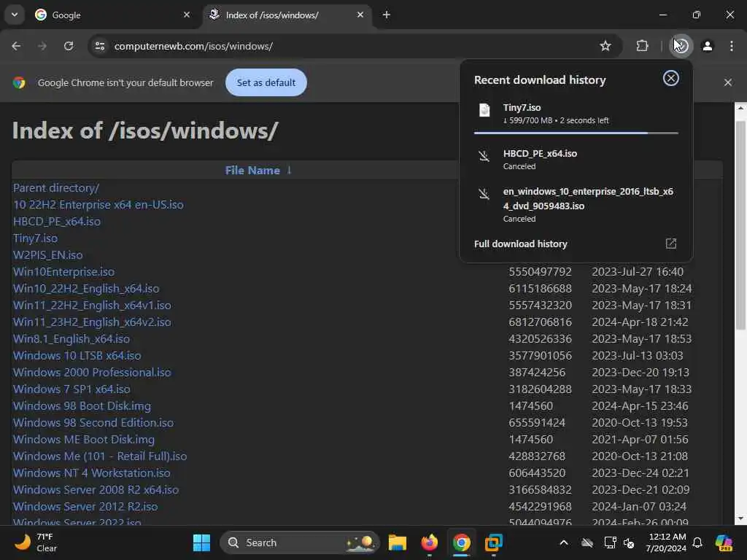This screenshot has height=560, width=747.
Task: Click the canceled HBCD_PE_x64.iso download icon
Action: (x=484, y=156)
